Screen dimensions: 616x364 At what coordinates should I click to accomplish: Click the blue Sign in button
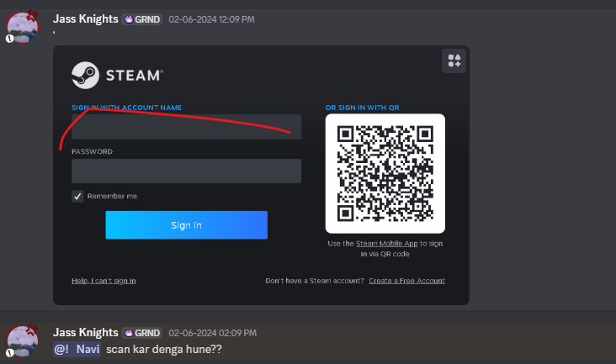[186, 225]
